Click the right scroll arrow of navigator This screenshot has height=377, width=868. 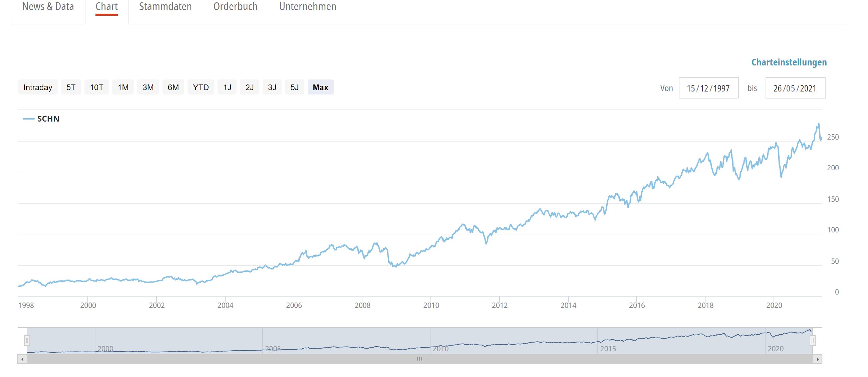click(818, 359)
